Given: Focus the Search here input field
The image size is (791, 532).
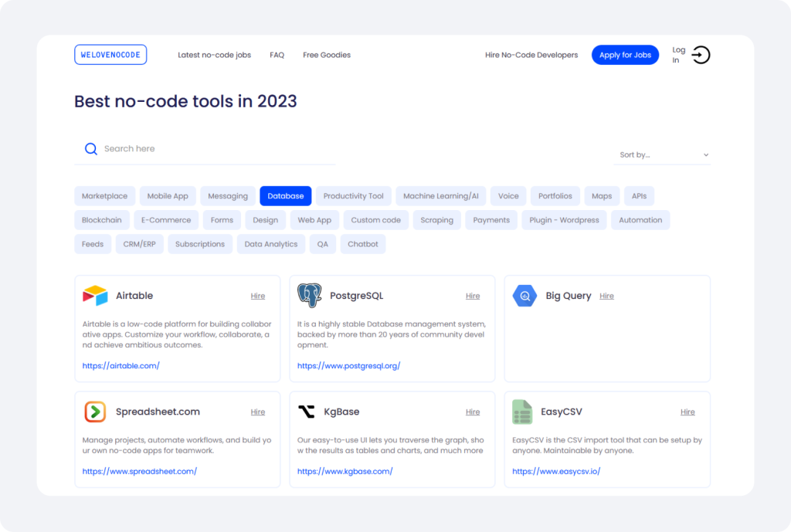Looking at the screenshot, I should 205,149.
